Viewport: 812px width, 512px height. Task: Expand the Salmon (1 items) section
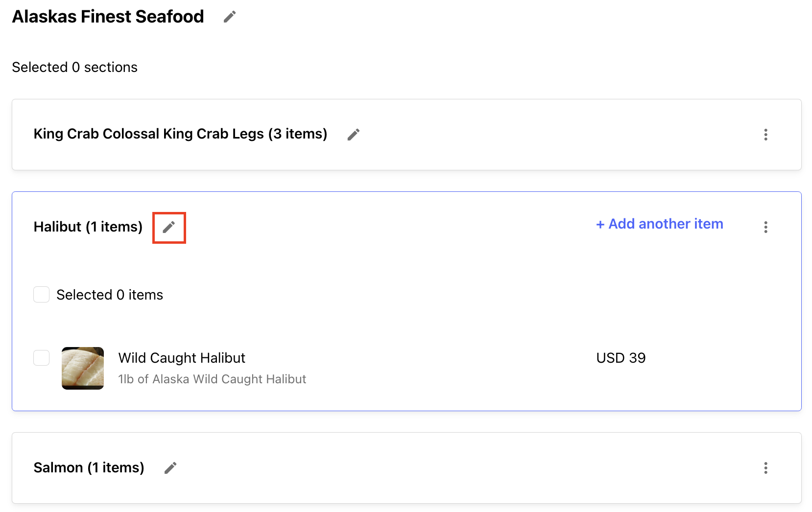click(89, 467)
